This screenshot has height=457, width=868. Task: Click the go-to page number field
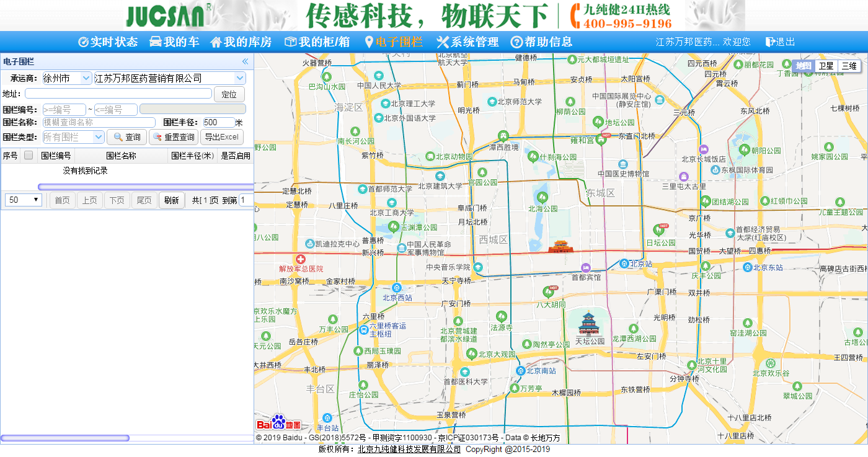(246, 200)
